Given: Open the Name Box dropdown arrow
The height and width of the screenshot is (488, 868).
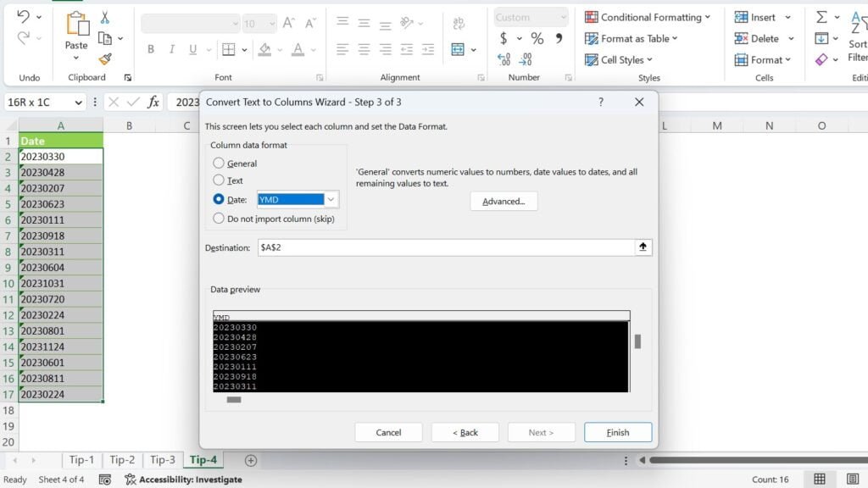Looking at the screenshot, I should click(79, 103).
